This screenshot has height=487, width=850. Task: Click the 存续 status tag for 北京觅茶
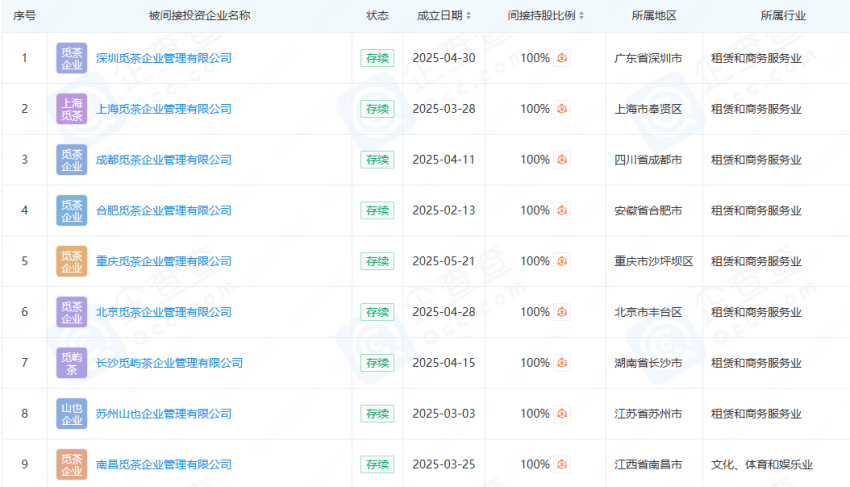coord(377,312)
